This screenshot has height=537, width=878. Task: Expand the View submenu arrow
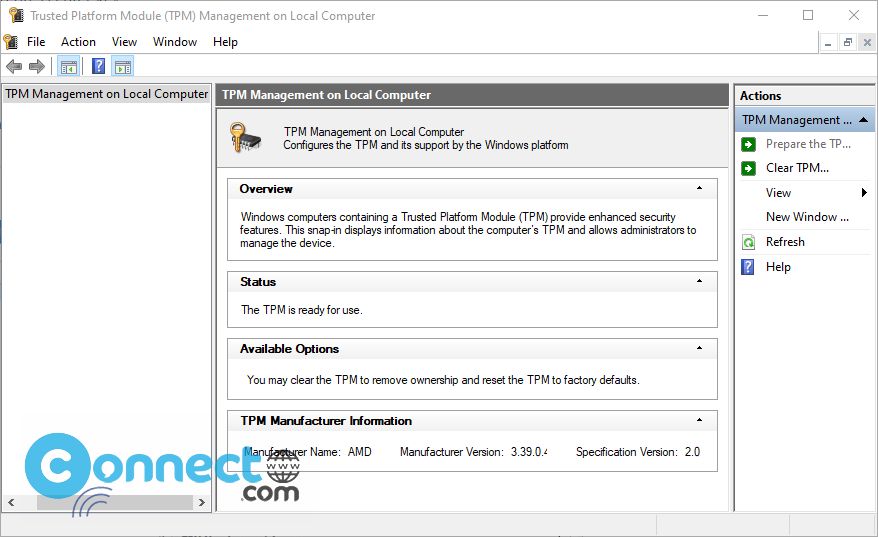[x=864, y=193]
